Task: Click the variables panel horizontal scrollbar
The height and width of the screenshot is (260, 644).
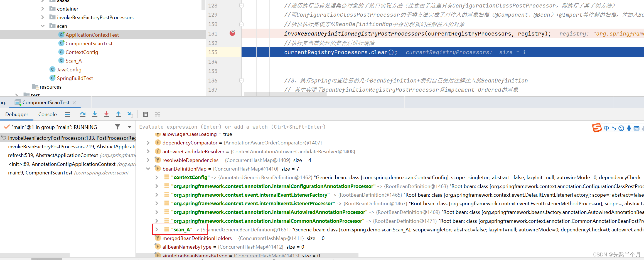Action: [x=248, y=255]
